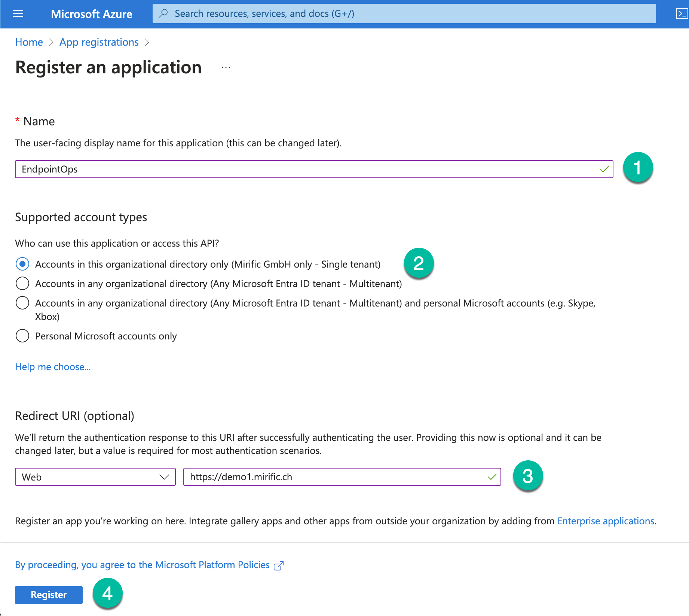Select single tenant Mirific GmbH only option
This screenshot has height=616, width=689.
tap(22, 264)
